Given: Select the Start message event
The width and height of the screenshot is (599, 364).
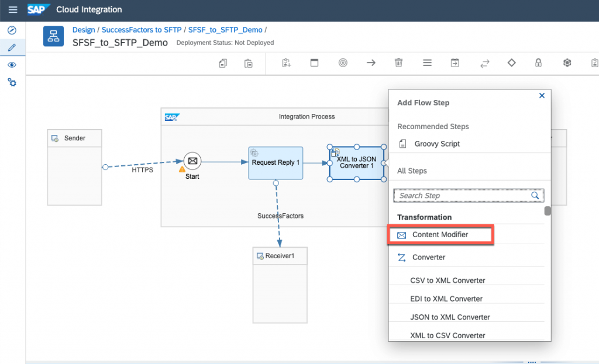Looking at the screenshot, I should click(192, 161).
